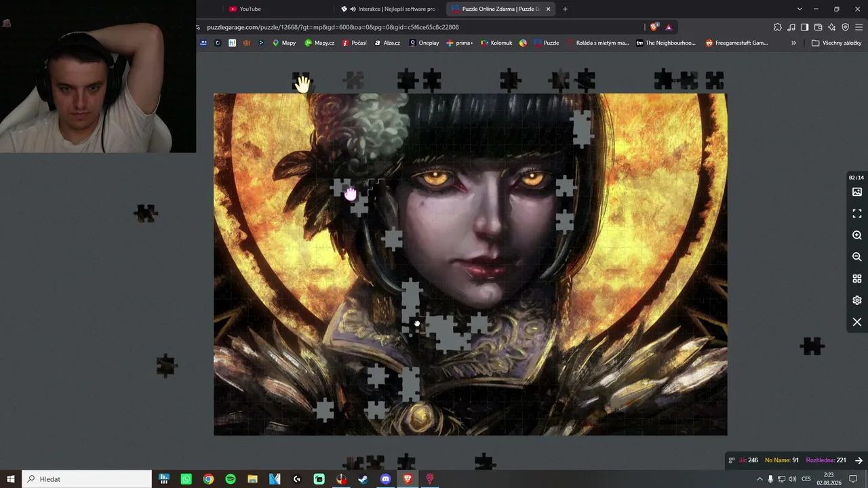Viewport: 868px width, 488px height.
Task: Open media control music-note icon
Action: (791, 27)
